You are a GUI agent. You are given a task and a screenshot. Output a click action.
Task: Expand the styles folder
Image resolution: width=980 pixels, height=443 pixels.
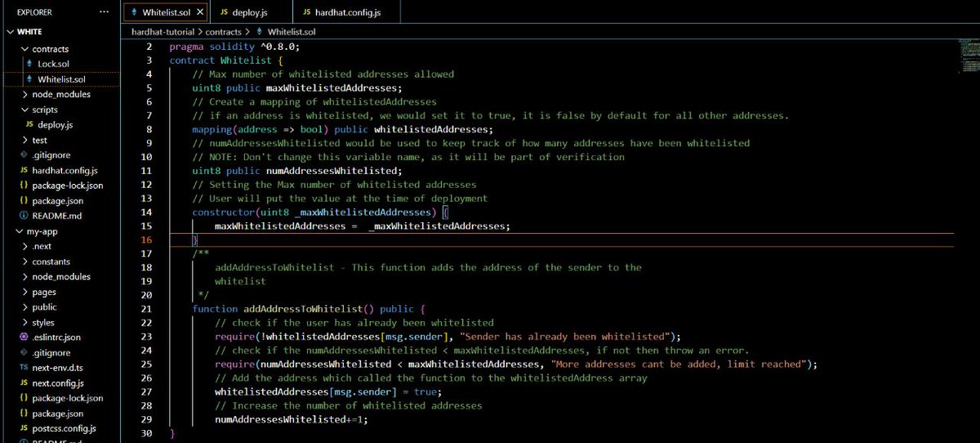pyautogui.click(x=43, y=322)
